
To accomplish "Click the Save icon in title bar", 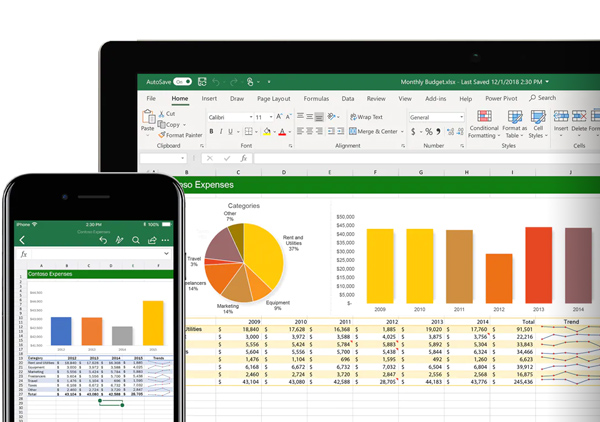I will click(x=202, y=81).
